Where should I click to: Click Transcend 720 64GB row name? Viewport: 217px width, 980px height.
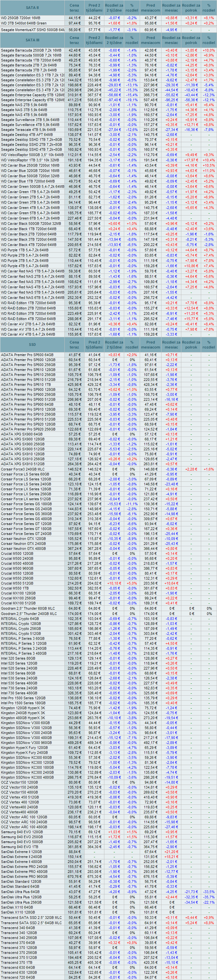18,977
